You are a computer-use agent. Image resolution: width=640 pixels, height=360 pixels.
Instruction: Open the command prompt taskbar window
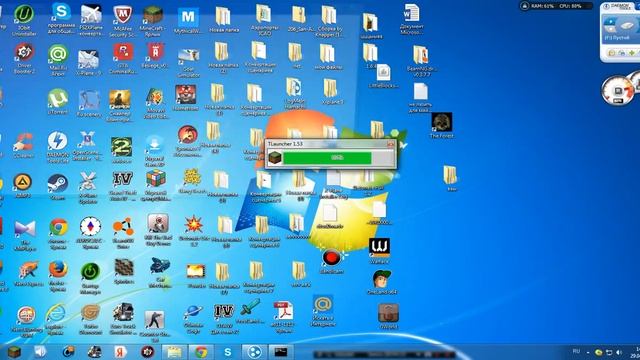pos(281,352)
